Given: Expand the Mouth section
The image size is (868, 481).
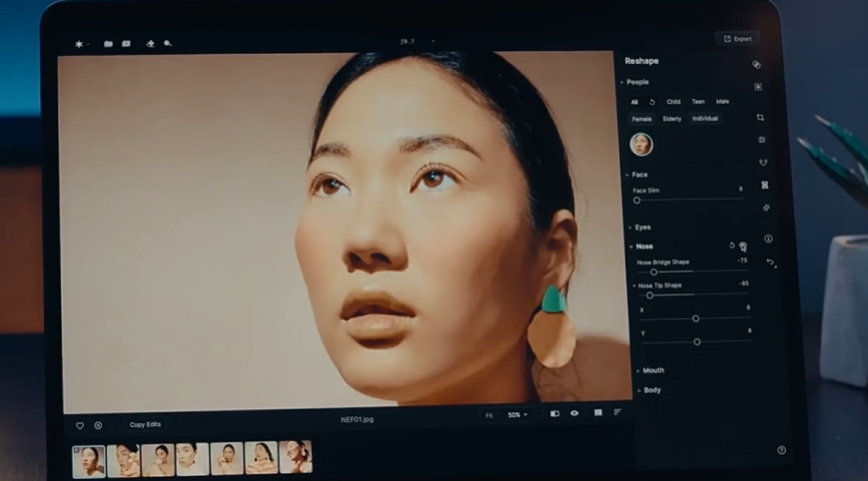Looking at the screenshot, I should pos(652,370).
